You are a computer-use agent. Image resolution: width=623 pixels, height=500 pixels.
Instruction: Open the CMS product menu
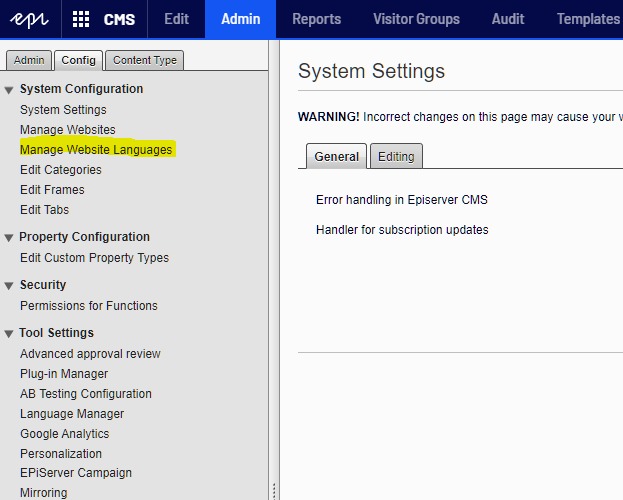pos(119,19)
